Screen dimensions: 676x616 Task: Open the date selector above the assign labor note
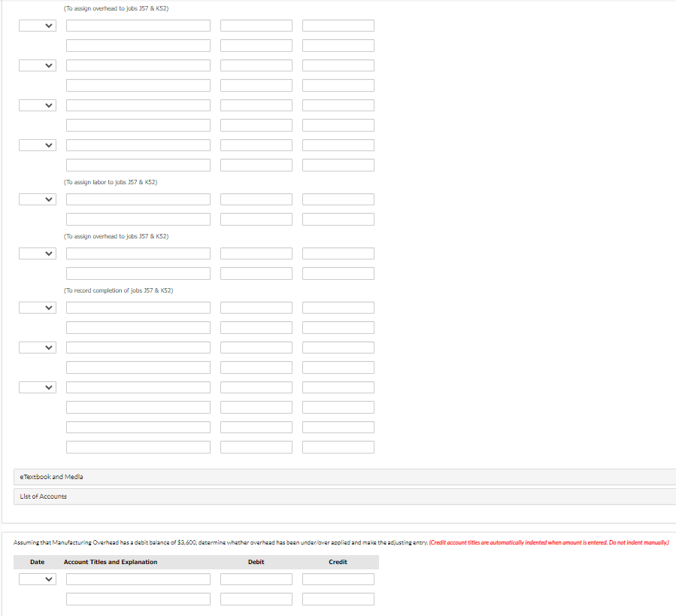click(x=37, y=144)
